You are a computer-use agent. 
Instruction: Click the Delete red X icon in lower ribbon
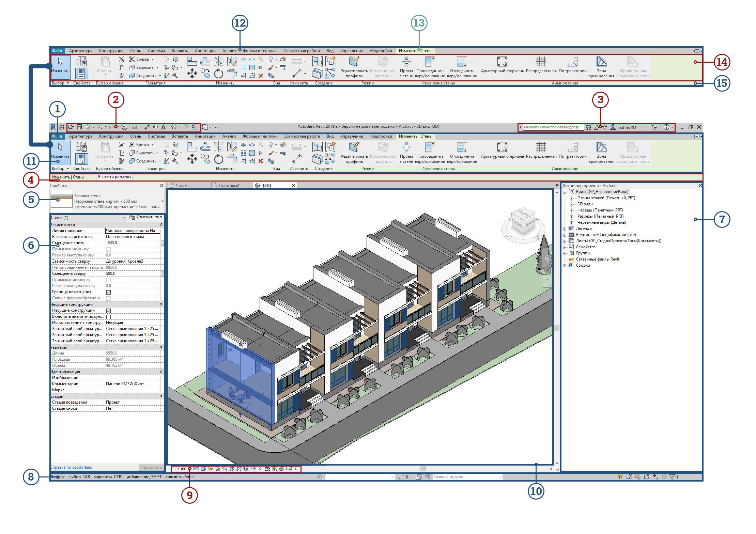pyautogui.click(x=261, y=161)
